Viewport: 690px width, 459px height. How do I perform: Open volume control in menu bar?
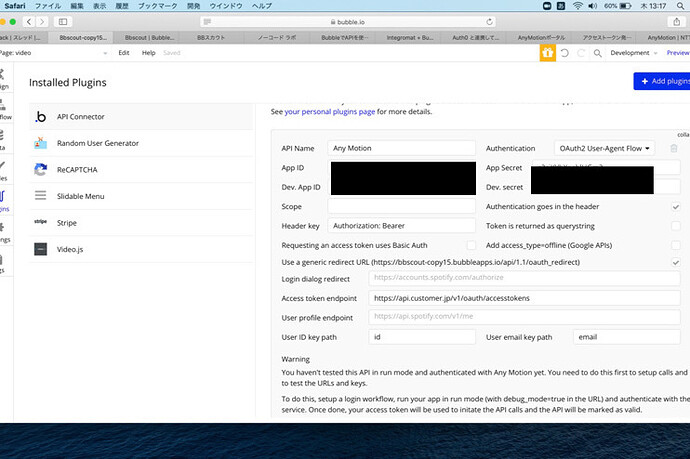[593, 6]
